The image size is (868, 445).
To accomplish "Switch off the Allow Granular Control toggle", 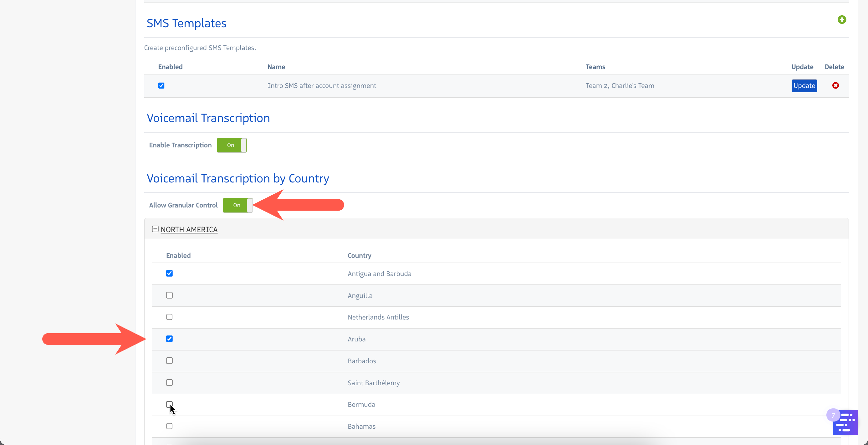I will [x=237, y=205].
